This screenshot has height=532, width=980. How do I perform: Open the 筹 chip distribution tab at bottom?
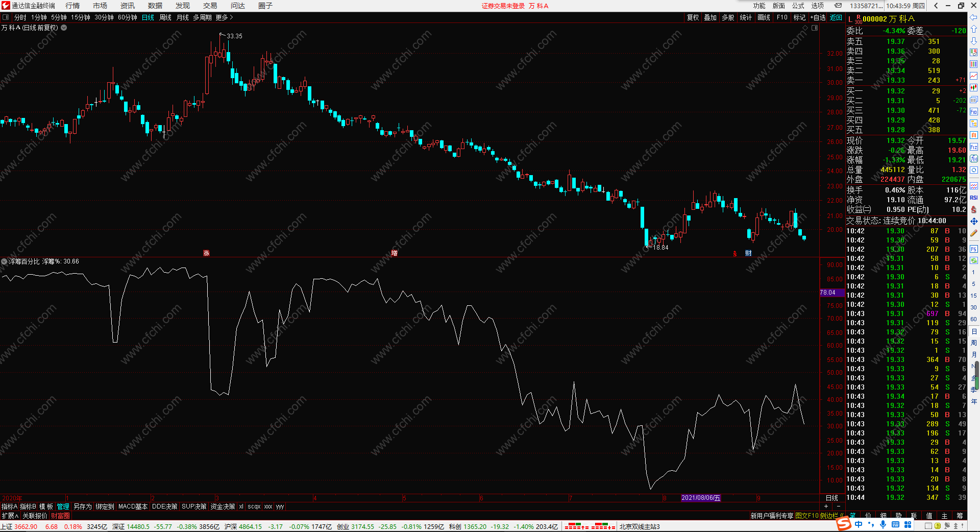click(x=960, y=516)
